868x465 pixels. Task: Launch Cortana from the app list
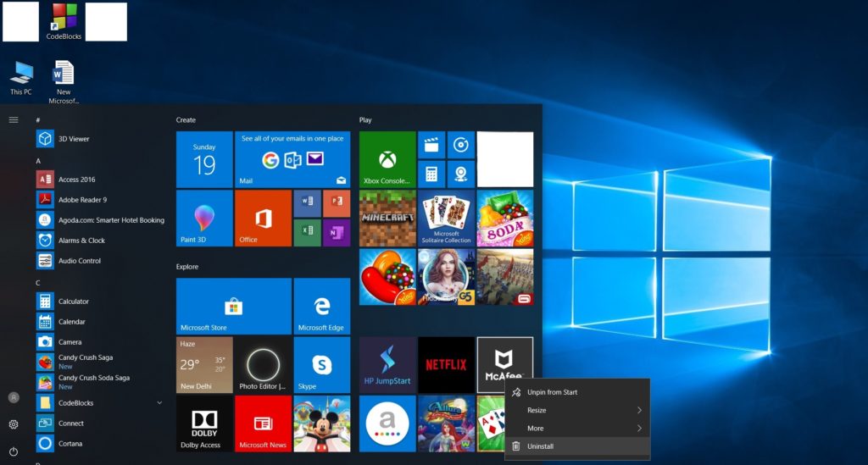point(100,444)
